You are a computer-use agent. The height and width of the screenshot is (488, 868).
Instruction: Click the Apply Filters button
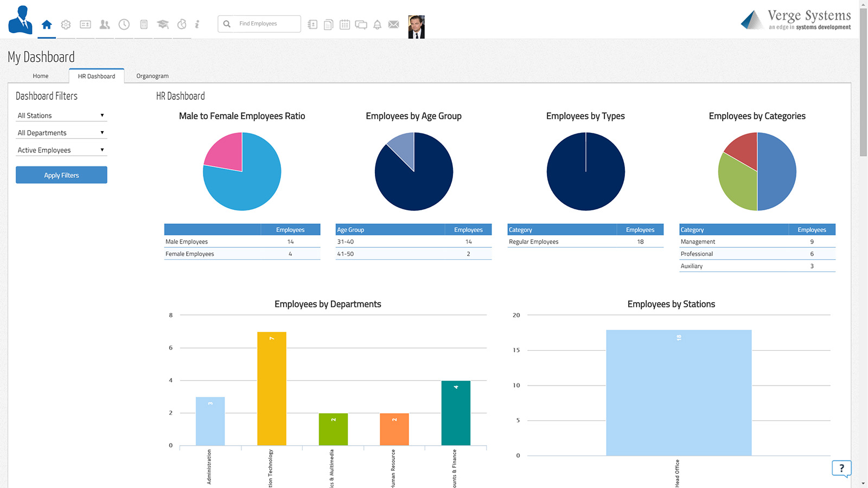(x=61, y=175)
